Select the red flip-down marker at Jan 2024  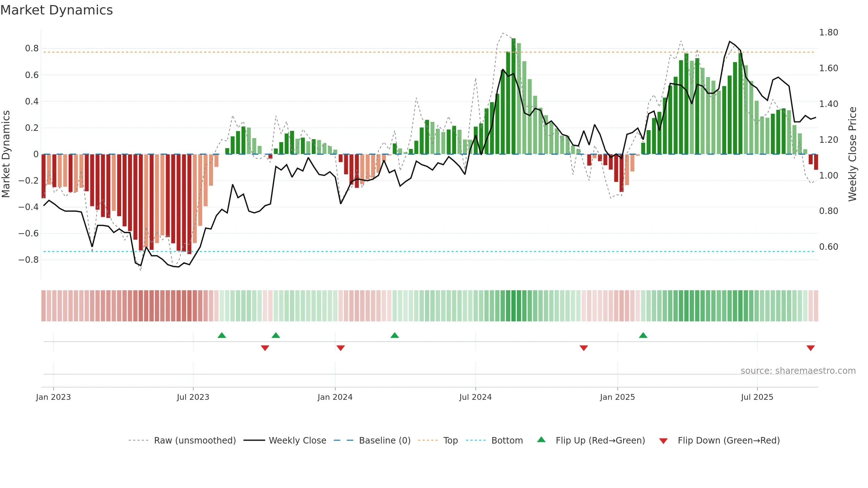point(341,348)
